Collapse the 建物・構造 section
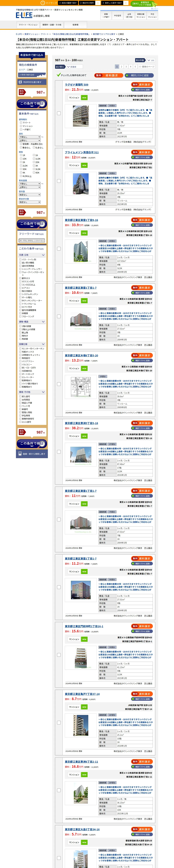Image resolution: width=174 pixels, height=868 pixels. point(32,322)
